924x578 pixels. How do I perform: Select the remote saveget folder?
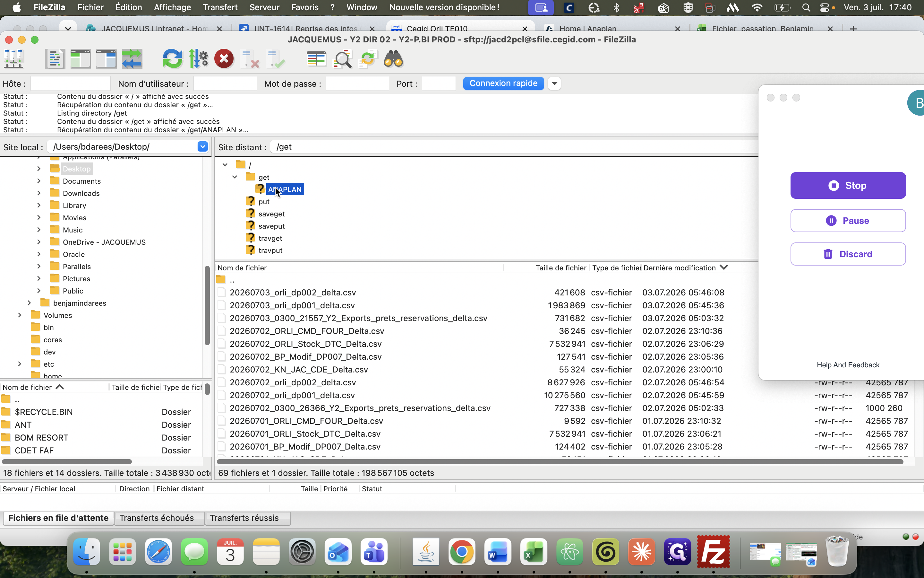point(271,214)
